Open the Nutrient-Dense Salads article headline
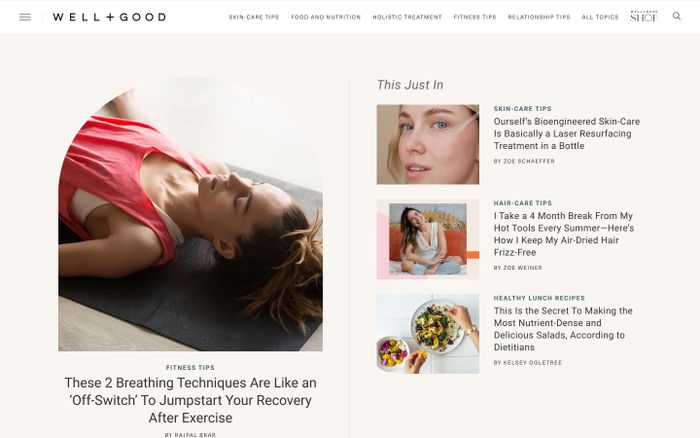Image resolution: width=700 pixels, height=438 pixels. click(563, 329)
